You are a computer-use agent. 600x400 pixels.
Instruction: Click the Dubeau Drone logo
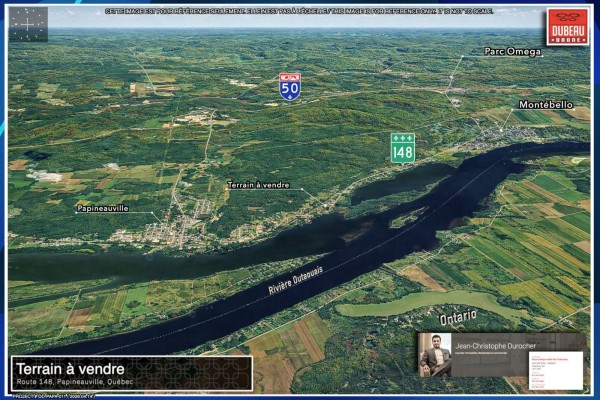click(567, 27)
